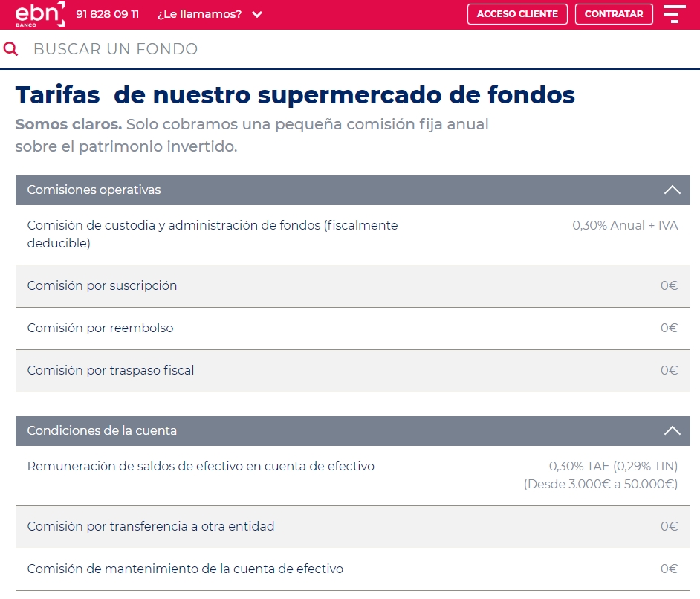This screenshot has height=599, width=700.
Task: Click the 0€ value for mantenimiento
Action: (670, 569)
